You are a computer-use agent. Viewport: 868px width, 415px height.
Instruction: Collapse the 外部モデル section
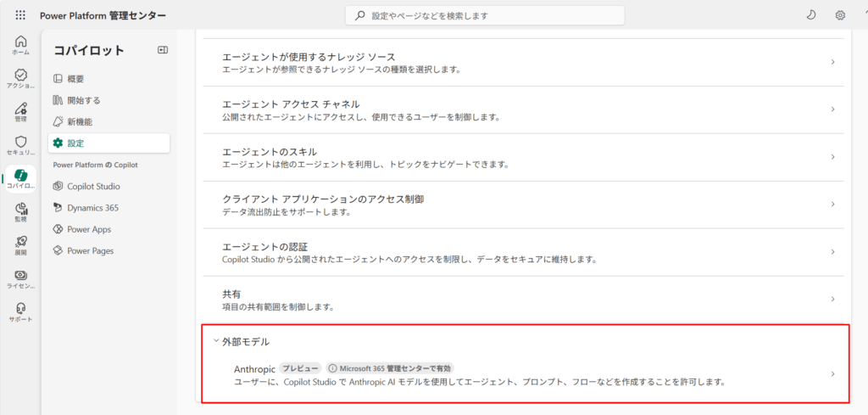216,341
